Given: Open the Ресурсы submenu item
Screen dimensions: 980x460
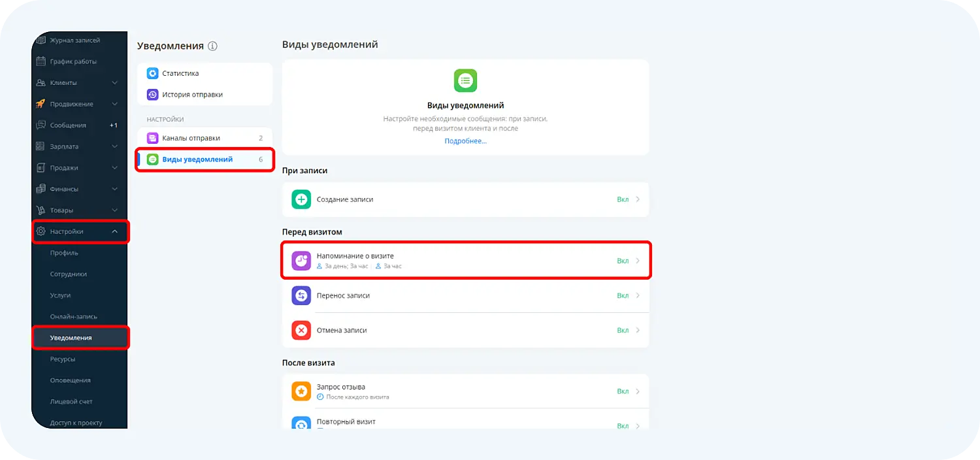Looking at the screenshot, I should tap(63, 359).
